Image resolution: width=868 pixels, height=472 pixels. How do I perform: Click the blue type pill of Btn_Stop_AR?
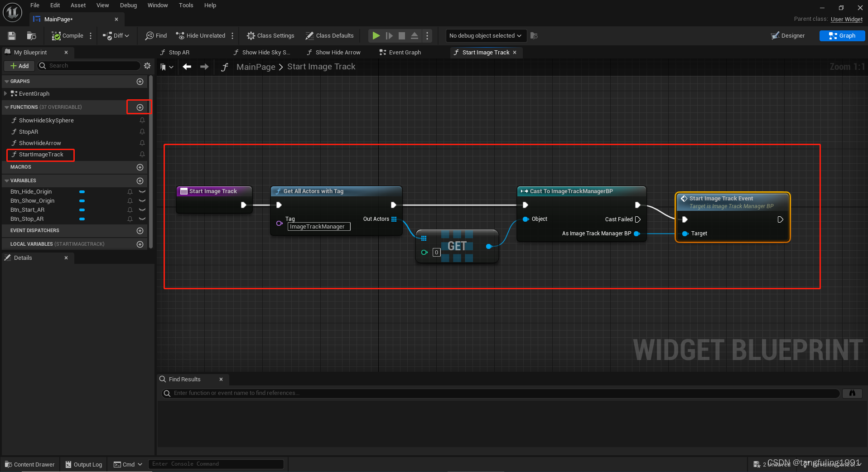(x=82, y=219)
